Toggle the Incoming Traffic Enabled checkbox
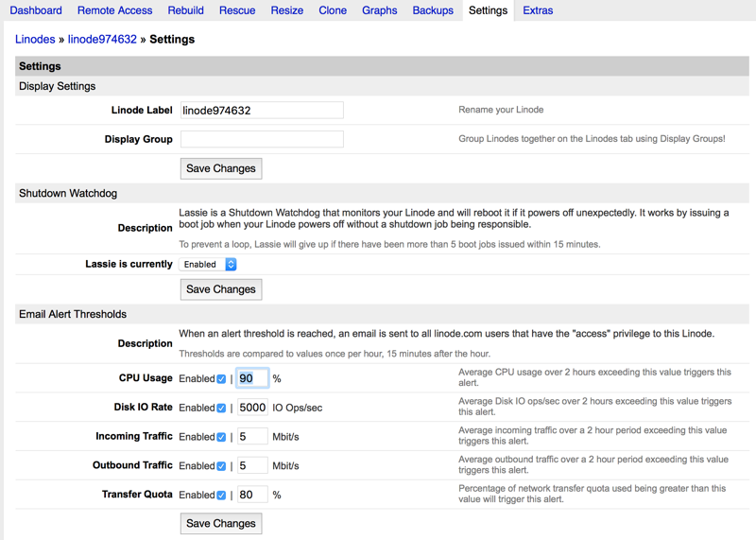Viewport: 756px width, 540px height. click(221, 438)
